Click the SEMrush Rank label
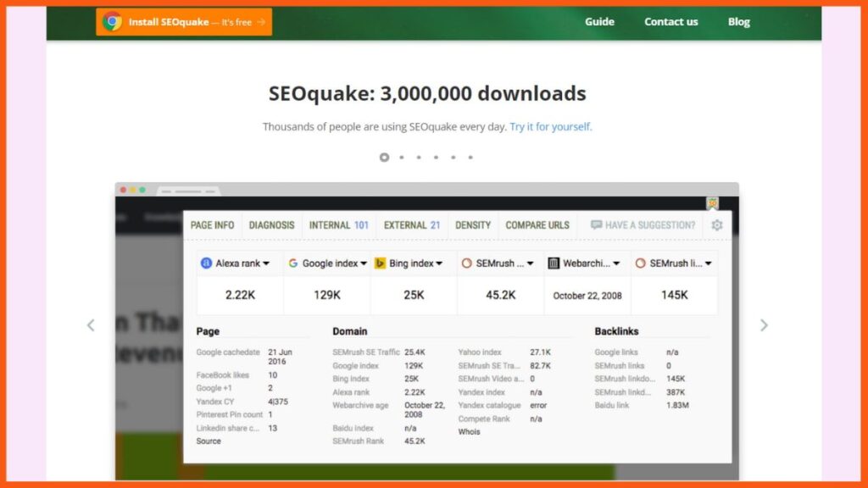This screenshot has width=868, height=488. [x=359, y=441]
